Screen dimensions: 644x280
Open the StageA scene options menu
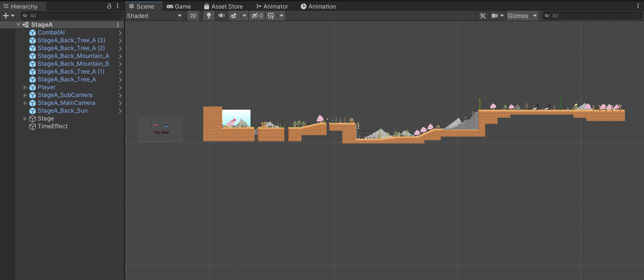tap(118, 25)
